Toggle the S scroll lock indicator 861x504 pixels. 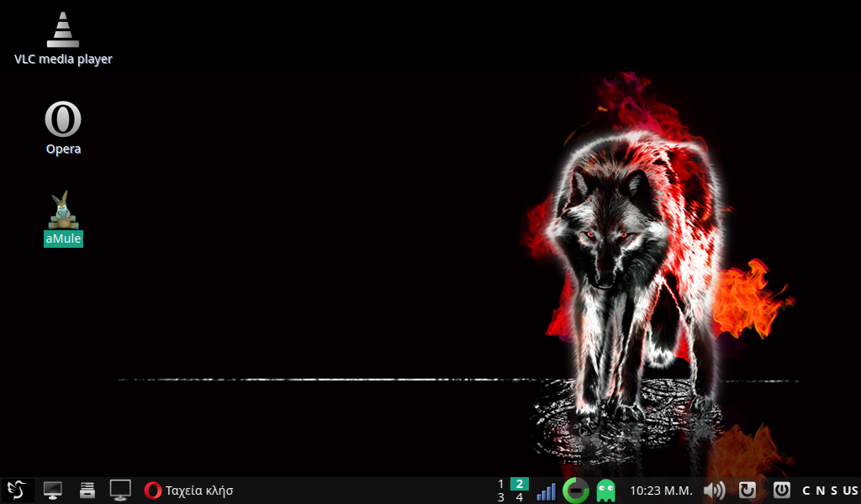[x=834, y=491]
